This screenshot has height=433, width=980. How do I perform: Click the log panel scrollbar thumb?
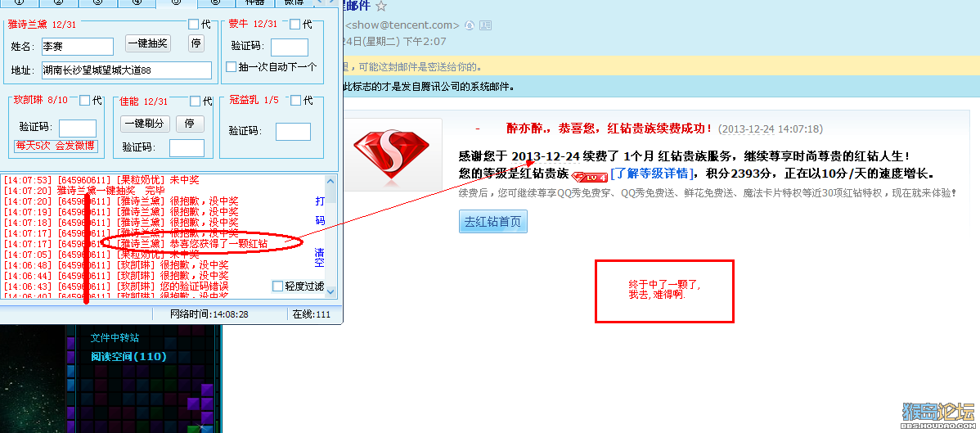point(330,196)
